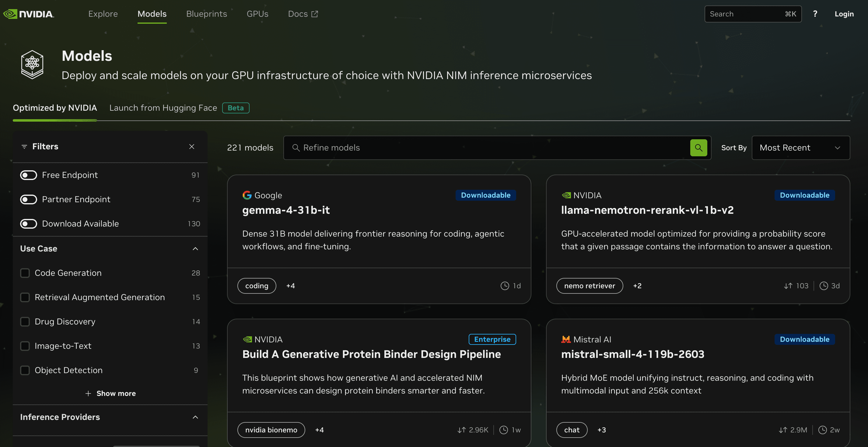868x447 pixels.
Task: Click the Google icon on gemma-4-31b-it card
Action: [x=247, y=195]
